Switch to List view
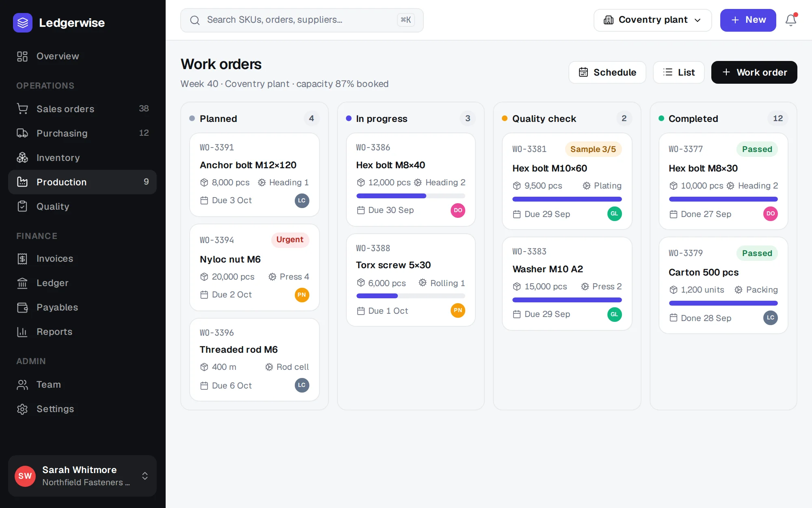 click(678, 72)
